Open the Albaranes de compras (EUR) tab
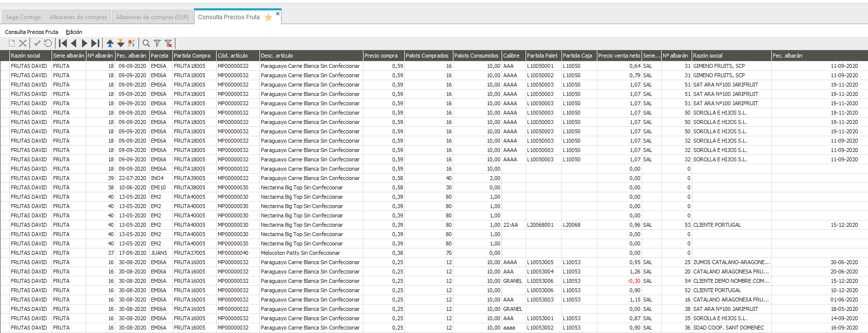Viewport: 868px width, 333px height. 152,17
